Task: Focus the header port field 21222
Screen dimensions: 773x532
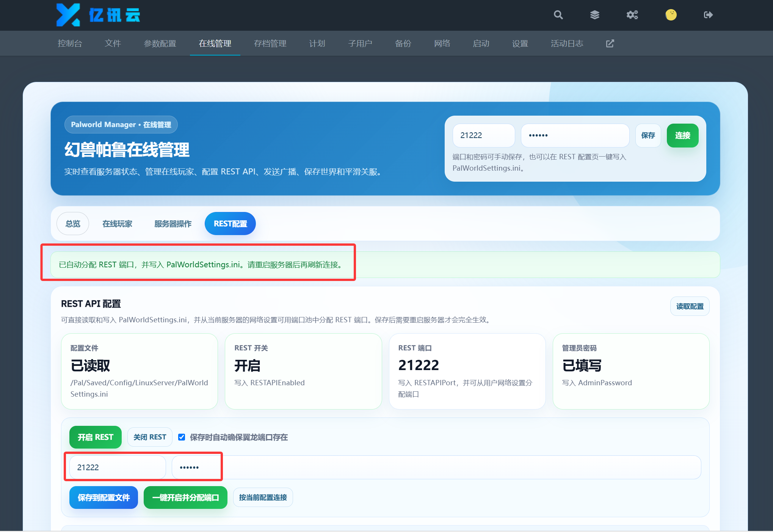Action: click(484, 135)
